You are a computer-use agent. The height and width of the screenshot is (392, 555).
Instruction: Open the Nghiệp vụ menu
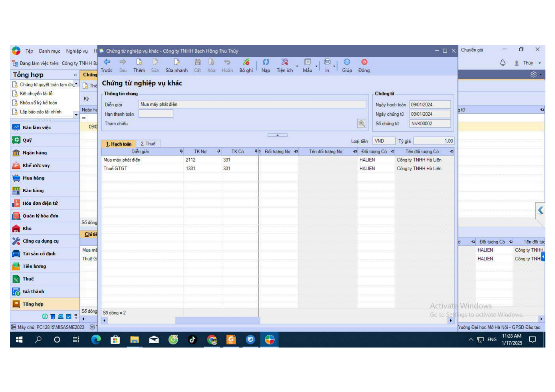coord(77,51)
